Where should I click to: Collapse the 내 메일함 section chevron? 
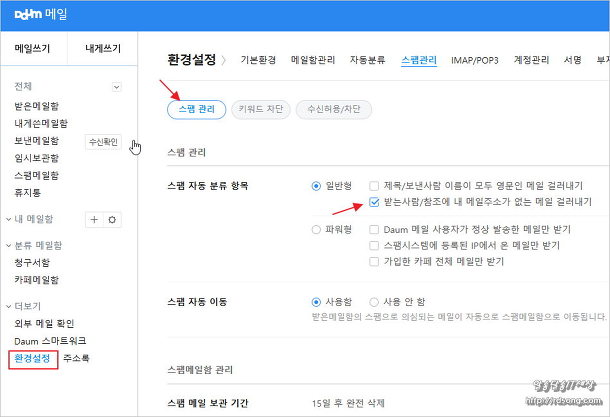[x=7, y=218]
